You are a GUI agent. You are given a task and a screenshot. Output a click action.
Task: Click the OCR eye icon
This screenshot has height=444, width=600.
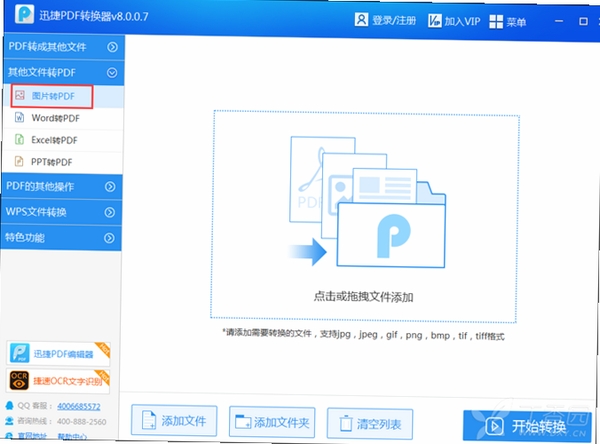(19, 380)
